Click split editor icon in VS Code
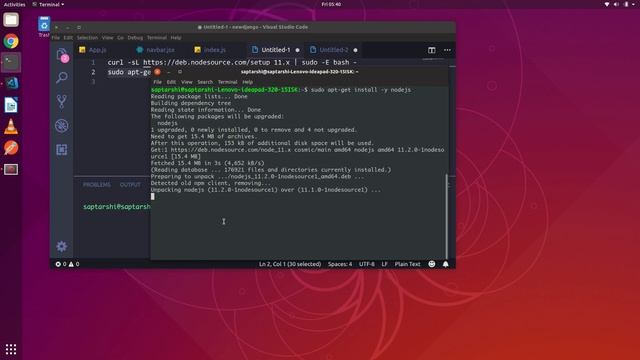 tap(431, 50)
